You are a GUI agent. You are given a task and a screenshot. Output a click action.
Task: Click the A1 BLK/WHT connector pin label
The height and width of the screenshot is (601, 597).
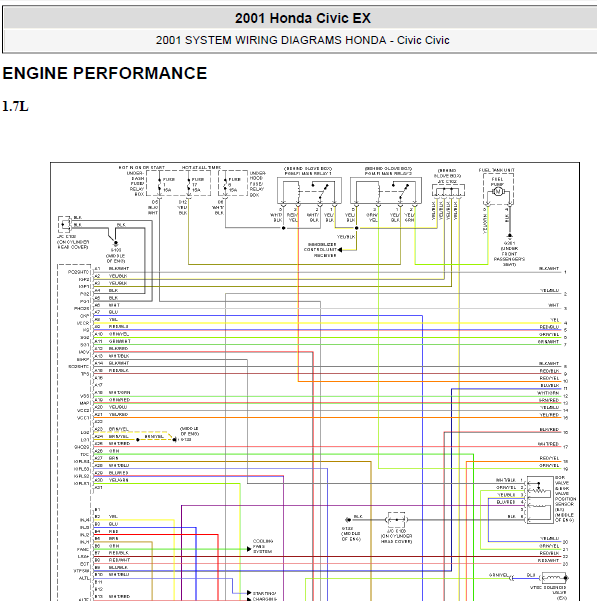(x=112, y=269)
